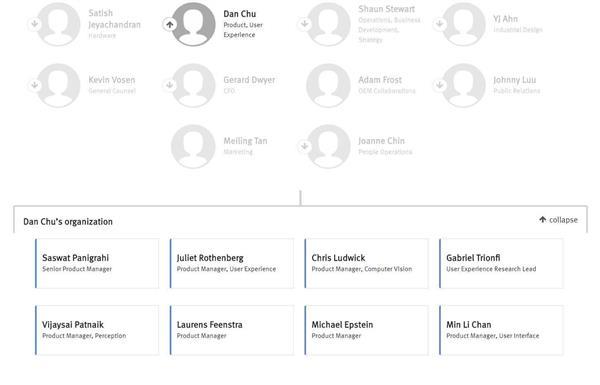Expand Shaun Stewart's organization arrow
The height and width of the screenshot is (385, 600).
tap(305, 24)
